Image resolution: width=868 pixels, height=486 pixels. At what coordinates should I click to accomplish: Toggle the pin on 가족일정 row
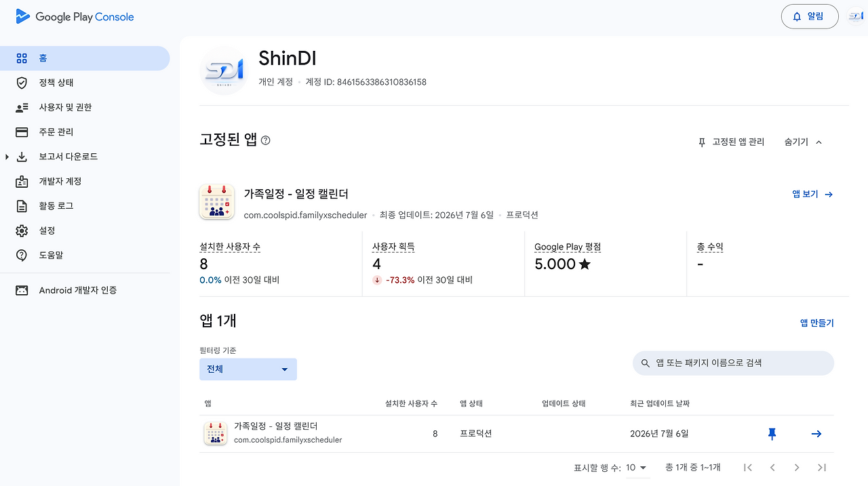click(772, 434)
